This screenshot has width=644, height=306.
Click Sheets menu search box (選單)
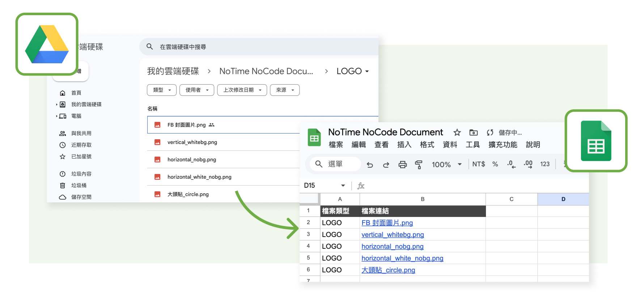pos(335,164)
